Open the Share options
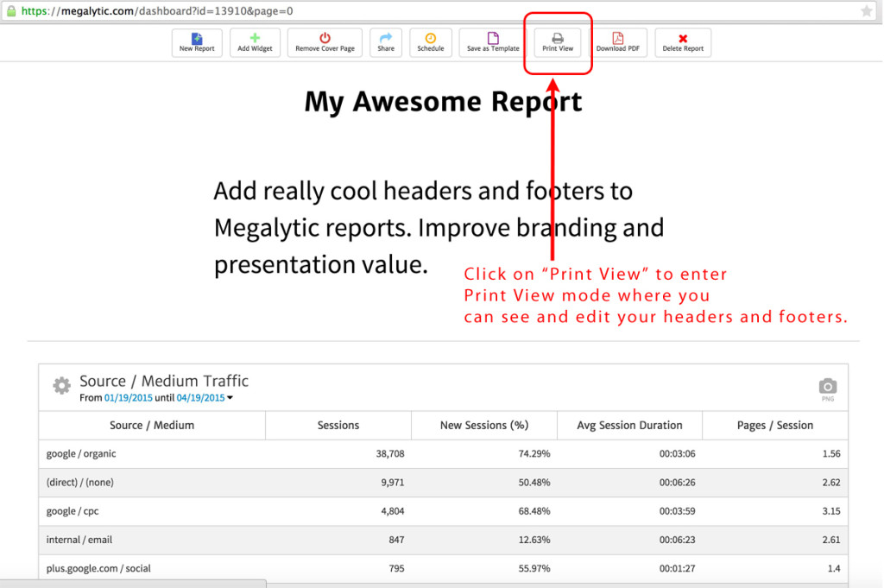 [385, 41]
